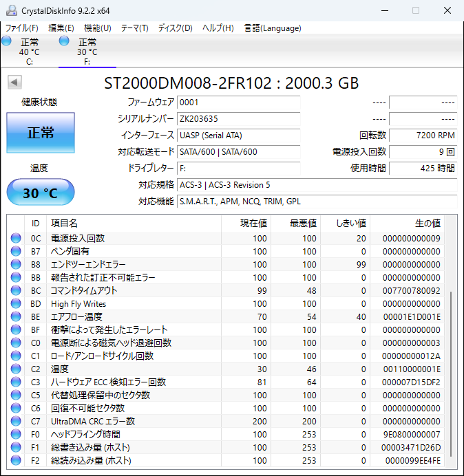Click status orb for drive C:
The image size is (464, 476).
pyautogui.click(x=6, y=41)
